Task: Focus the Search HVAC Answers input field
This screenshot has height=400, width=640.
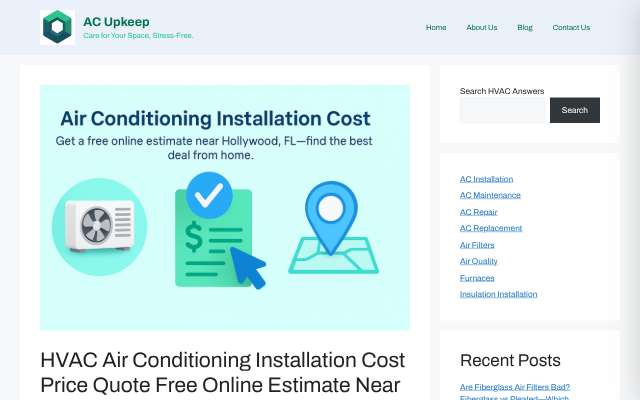Action: tap(503, 110)
